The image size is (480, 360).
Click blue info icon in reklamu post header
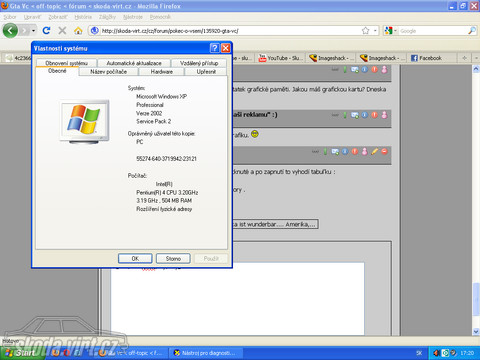(x=365, y=115)
